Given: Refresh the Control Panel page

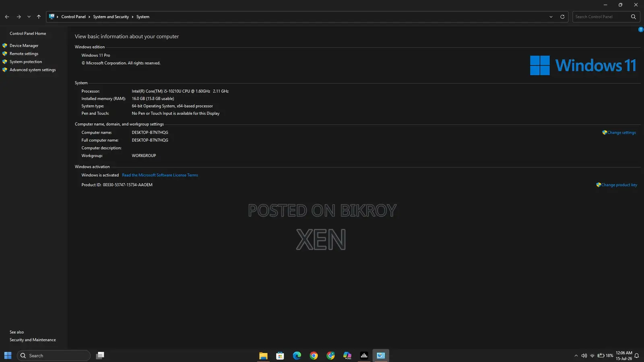Looking at the screenshot, I should [x=562, y=17].
